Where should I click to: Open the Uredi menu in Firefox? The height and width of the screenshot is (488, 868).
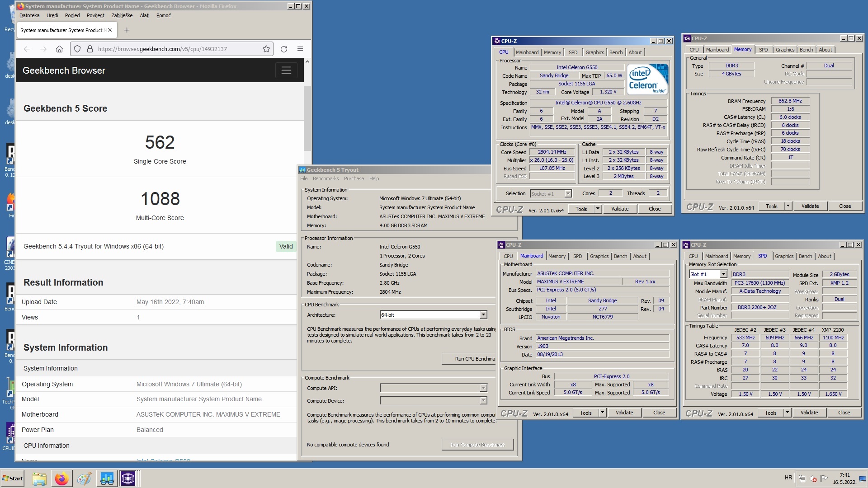tap(52, 15)
